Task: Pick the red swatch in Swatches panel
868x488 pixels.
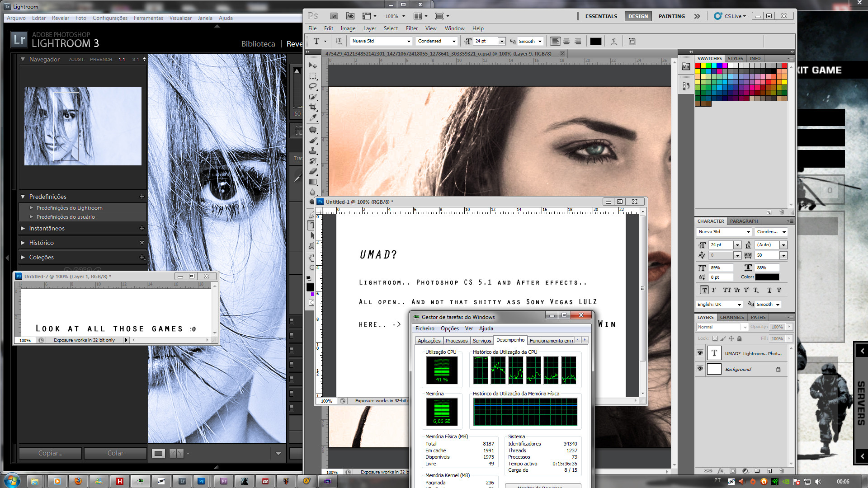Action: click(x=698, y=66)
